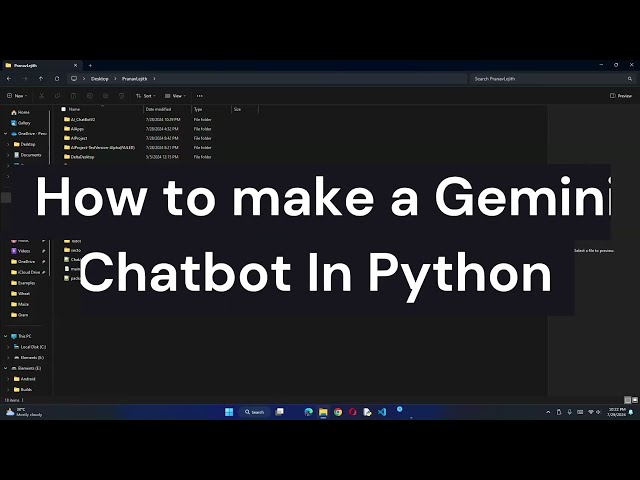
Task: Click the Copy icon in the toolbar
Action: coord(57,96)
